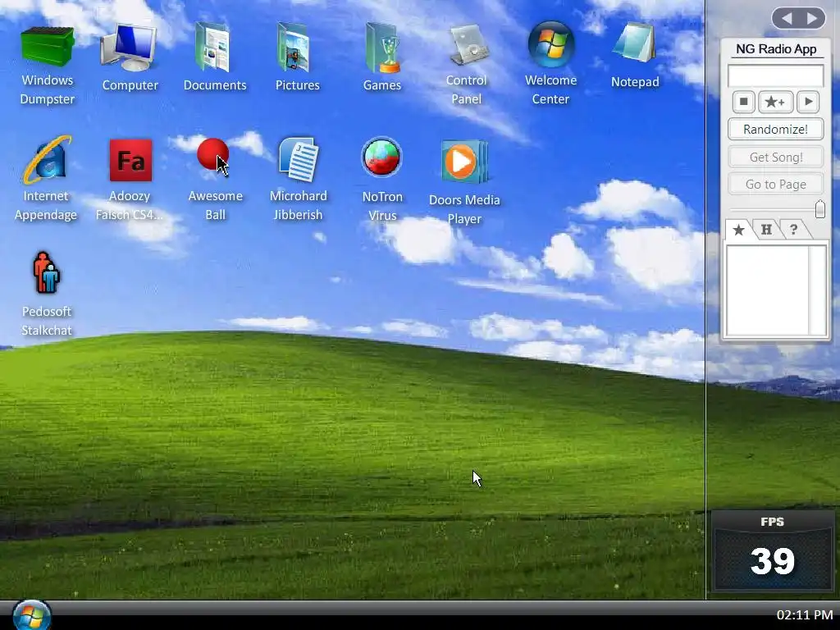Stop playback in NG Radio App
This screenshot has height=630, width=840.
(x=743, y=101)
